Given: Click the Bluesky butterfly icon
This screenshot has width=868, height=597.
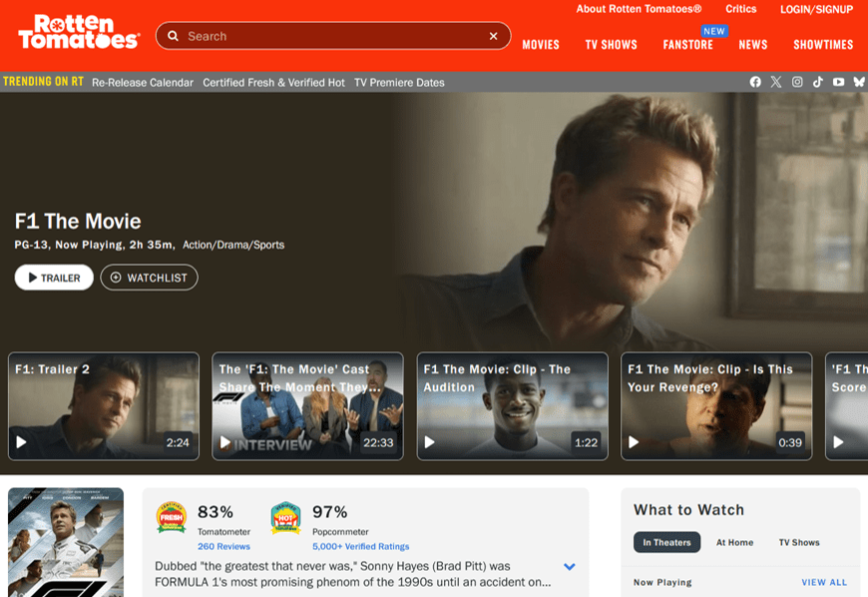Looking at the screenshot, I should (x=859, y=82).
